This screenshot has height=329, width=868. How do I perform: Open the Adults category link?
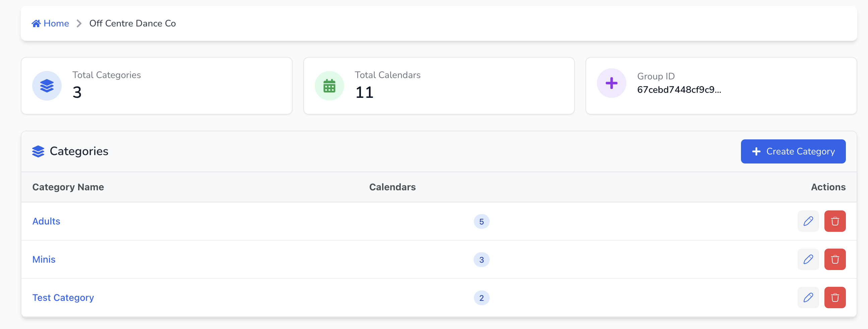click(46, 221)
